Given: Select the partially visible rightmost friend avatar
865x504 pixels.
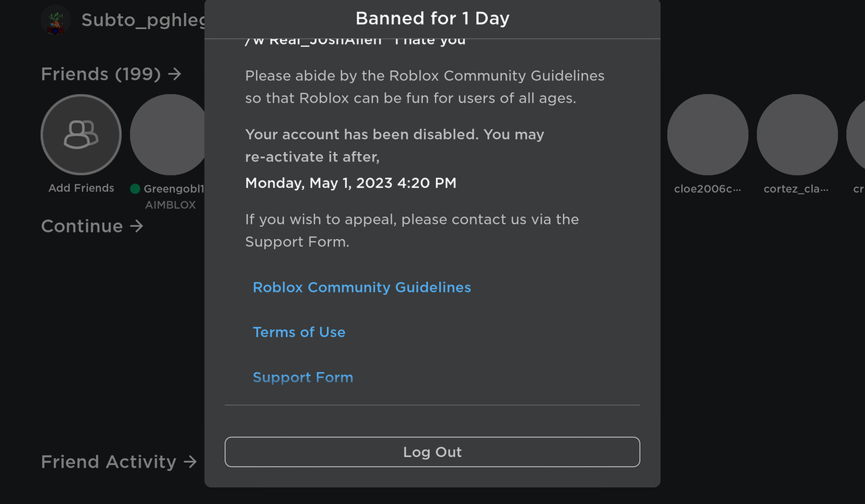Looking at the screenshot, I should pos(856,134).
